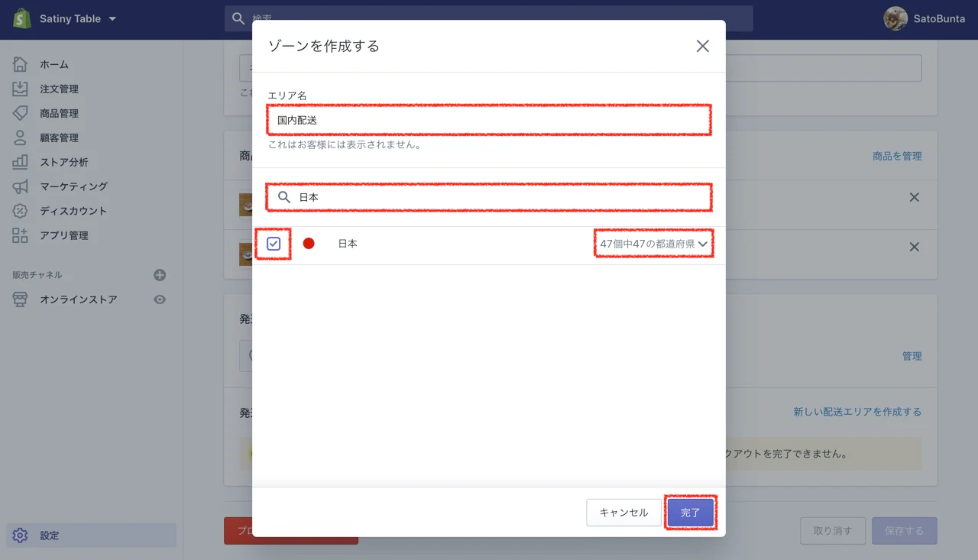Click the エリア名 text field
Image resolution: width=978 pixels, height=560 pixels.
(x=489, y=120)
